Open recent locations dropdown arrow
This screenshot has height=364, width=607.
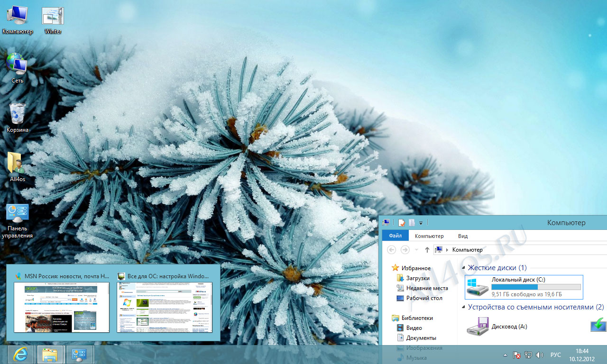pyautogui.click(x=416, y=250)
